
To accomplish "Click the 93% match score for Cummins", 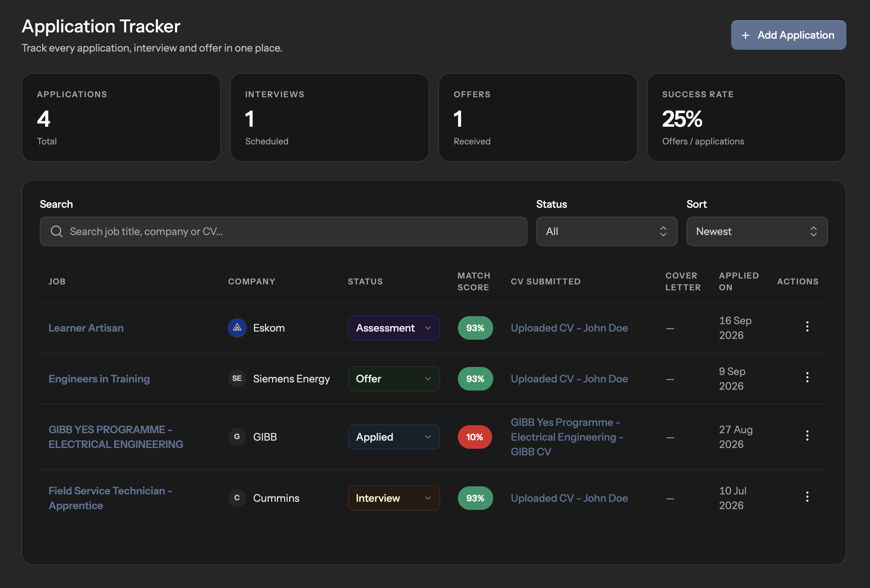I will coord(475,498).
